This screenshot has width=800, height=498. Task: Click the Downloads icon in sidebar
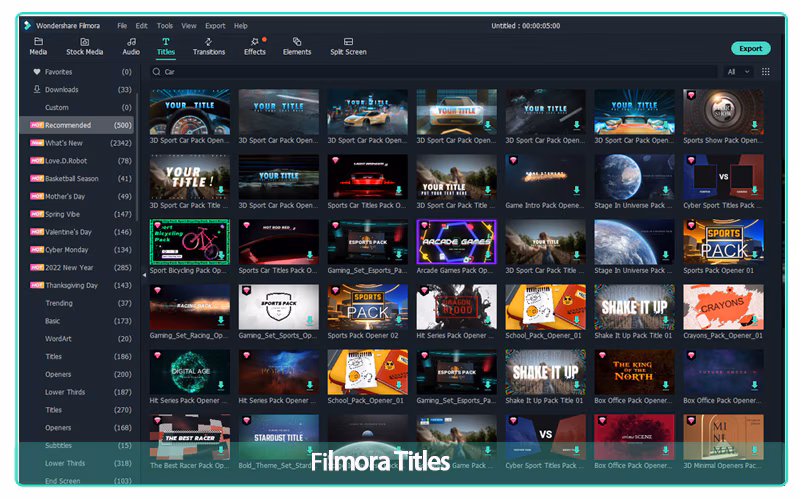tap(37, 89)
